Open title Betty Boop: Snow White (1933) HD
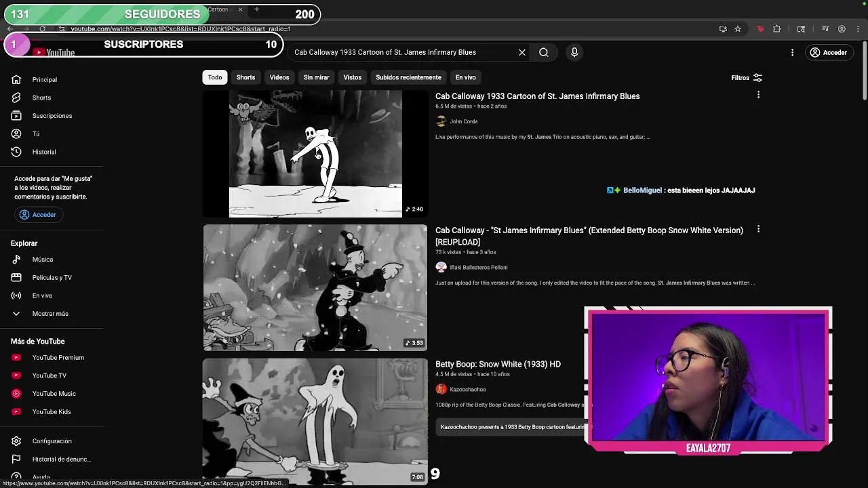Viewport: 868px width, 488px height. pyautogui.click(x=498, y=364)
